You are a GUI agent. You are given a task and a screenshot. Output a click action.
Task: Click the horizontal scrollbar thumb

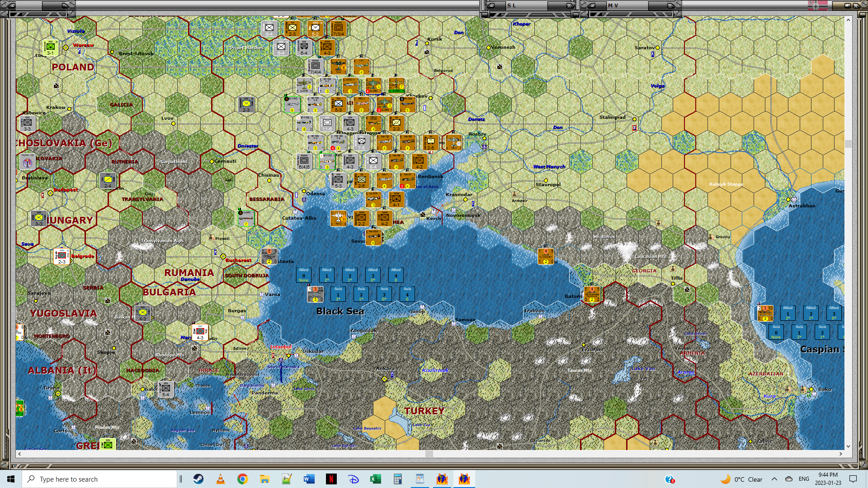[x=429, y=454]
